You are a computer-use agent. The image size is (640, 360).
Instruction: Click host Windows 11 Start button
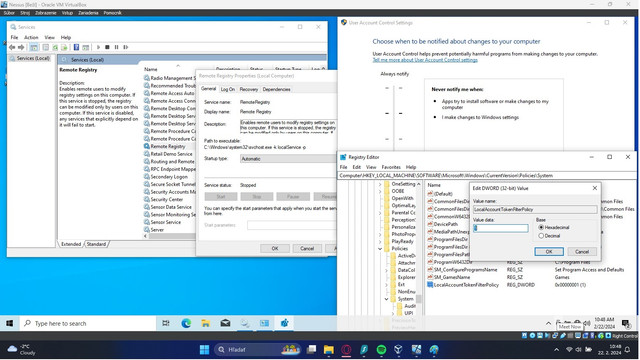click(x=204, y=349)
